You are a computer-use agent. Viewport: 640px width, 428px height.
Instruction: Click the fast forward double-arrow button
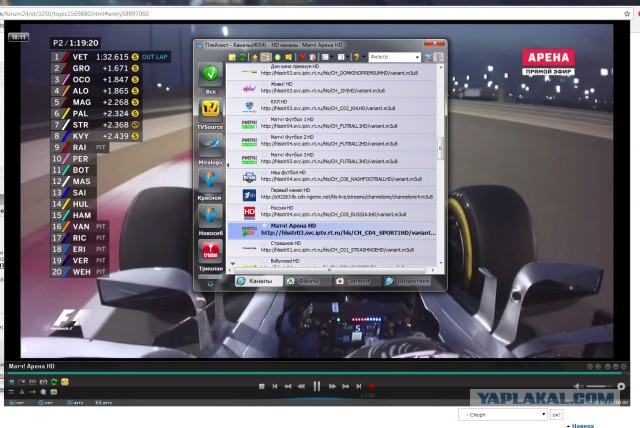(332, 386)
